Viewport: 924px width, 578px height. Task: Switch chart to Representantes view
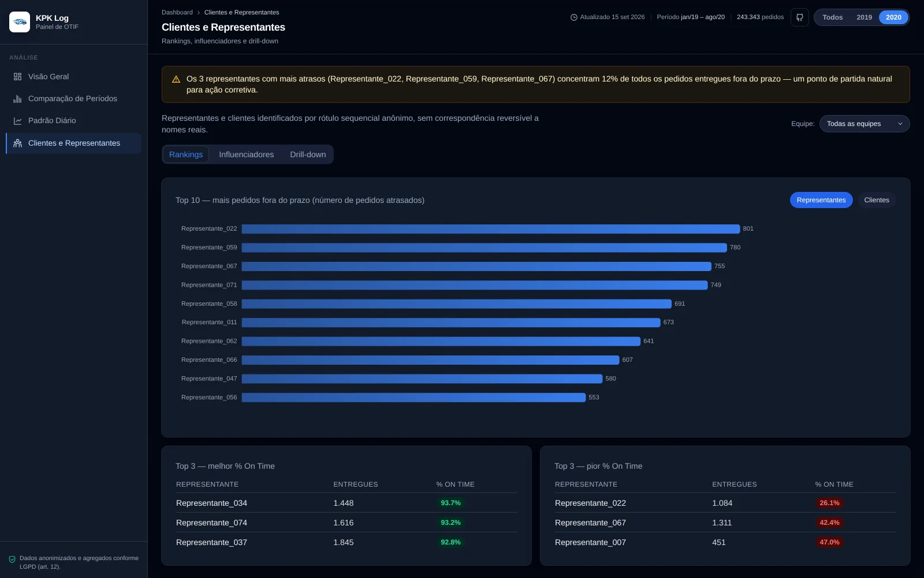821,200
